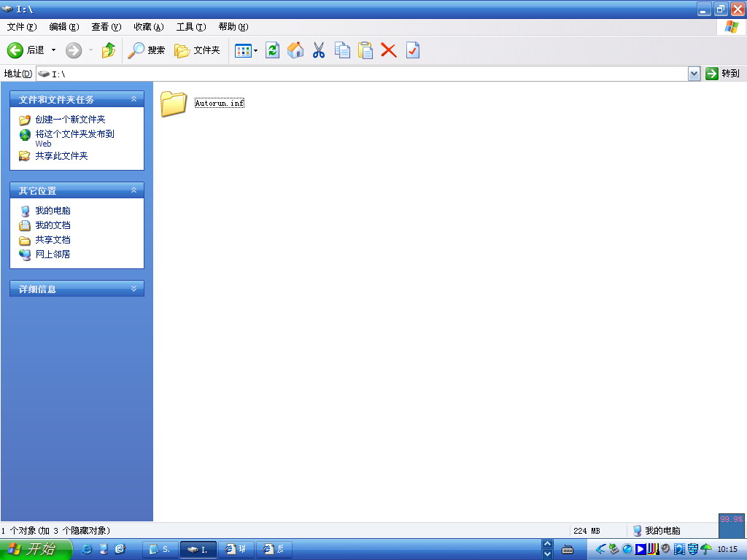747x560 pixels.
Task: Click the Properties checkmark page icon
Action: [x=413, y=50]
